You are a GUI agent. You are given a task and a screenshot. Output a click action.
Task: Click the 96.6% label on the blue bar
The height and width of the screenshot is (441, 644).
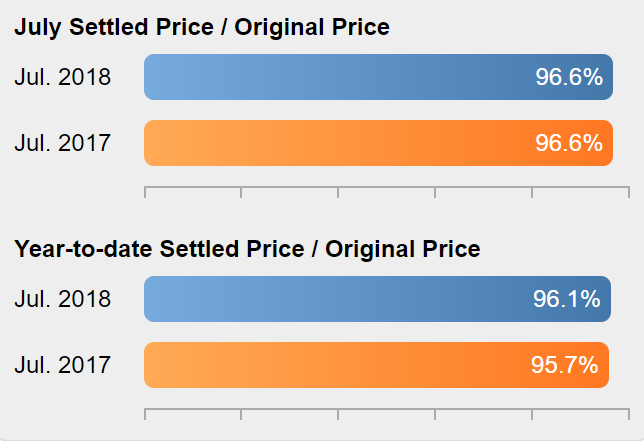click(569, 77)
